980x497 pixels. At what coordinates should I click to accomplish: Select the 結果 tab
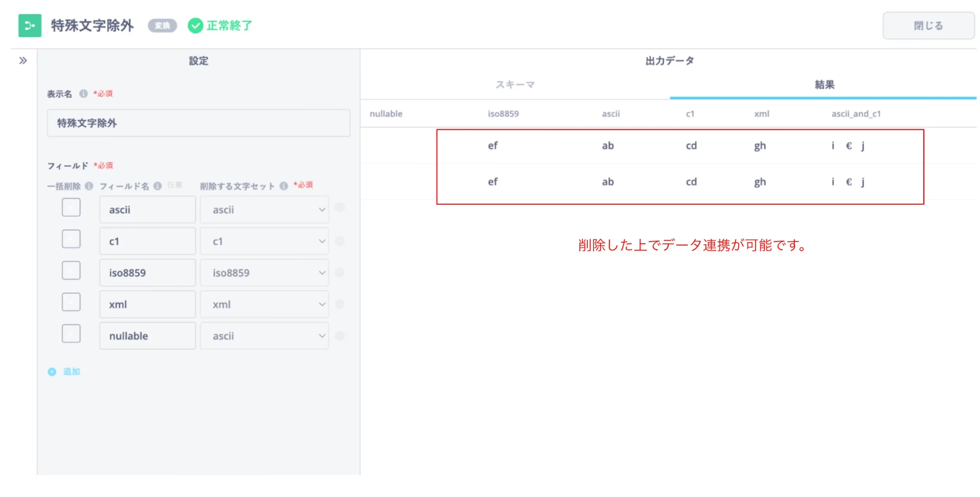pos(824,85)
